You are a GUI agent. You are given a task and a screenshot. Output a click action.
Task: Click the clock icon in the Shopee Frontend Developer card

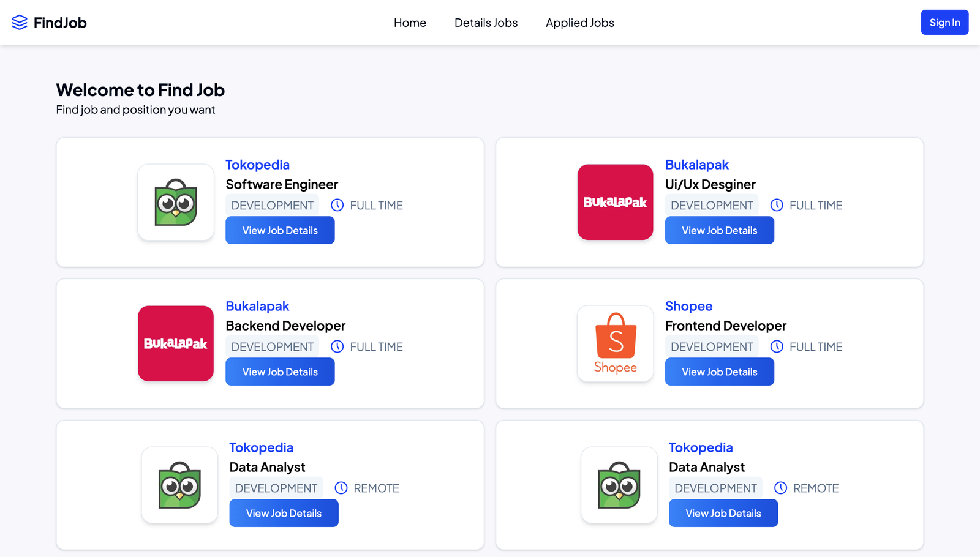(777, 346)
